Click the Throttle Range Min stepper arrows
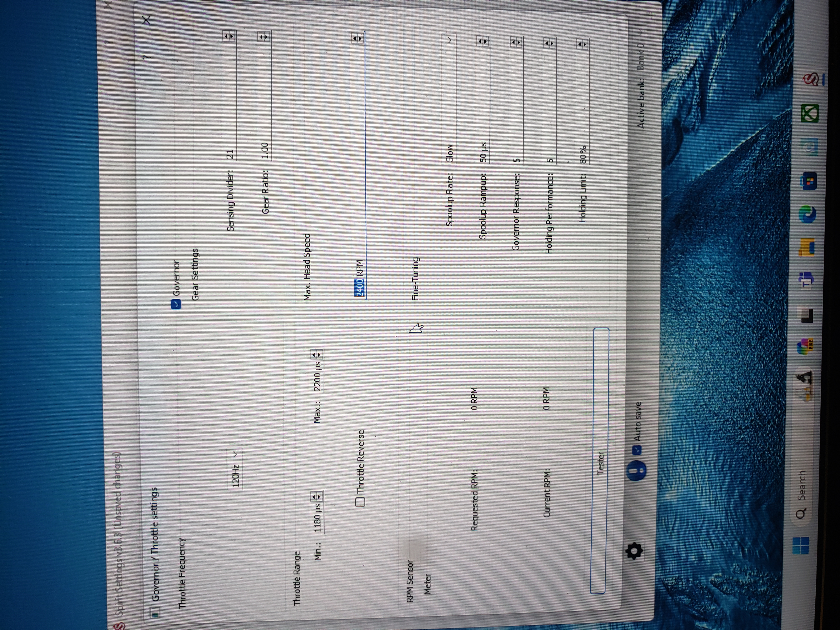Screen dimensions: 840x630 tap(316, 497)
